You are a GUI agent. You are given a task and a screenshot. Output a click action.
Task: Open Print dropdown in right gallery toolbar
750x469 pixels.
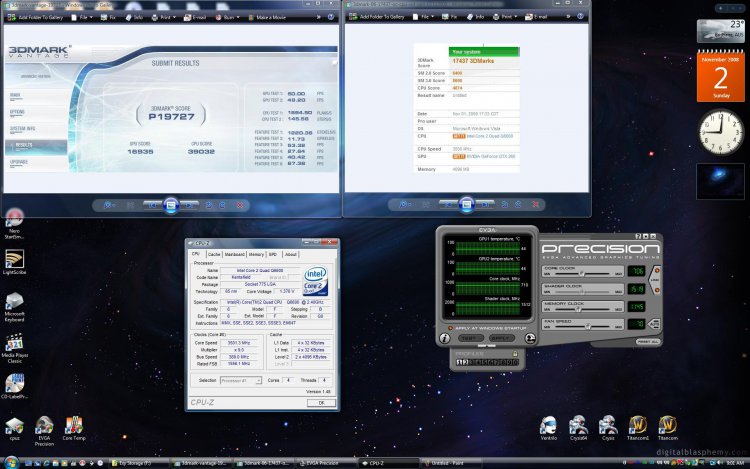click(x=505, y=17)
